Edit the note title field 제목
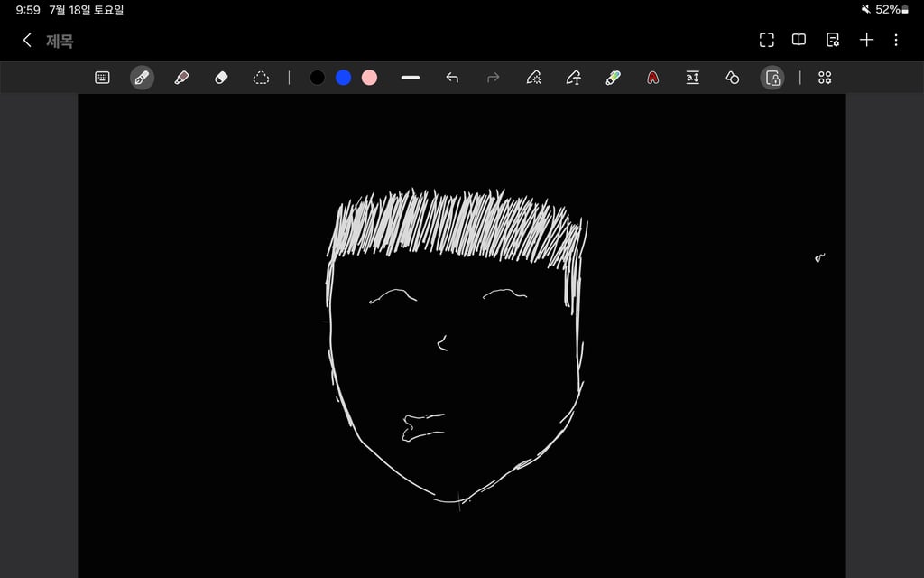The width and height of the screenshot is (924, 578). click(60, 41)
